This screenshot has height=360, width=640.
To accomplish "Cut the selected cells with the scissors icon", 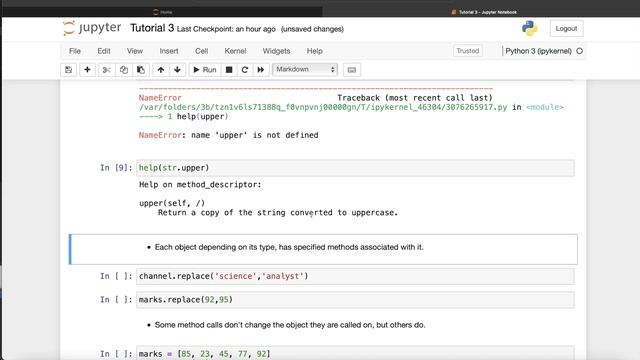I will coord(107,70).
